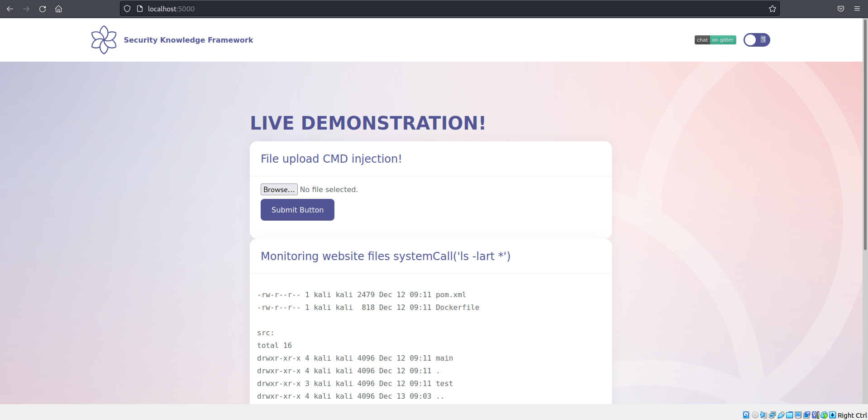Go back in browser history
This screenshot has height=420, width=868.
[x=10, y=9]
